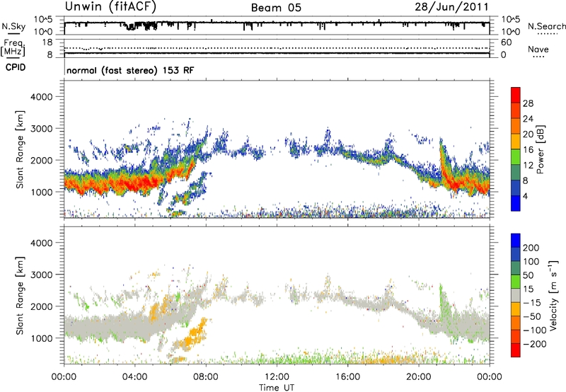This screenshot has width=566, height=392.
Task: Click the "Velocity [m s⁻¹]" colorbar title
Action: point(553,295)
